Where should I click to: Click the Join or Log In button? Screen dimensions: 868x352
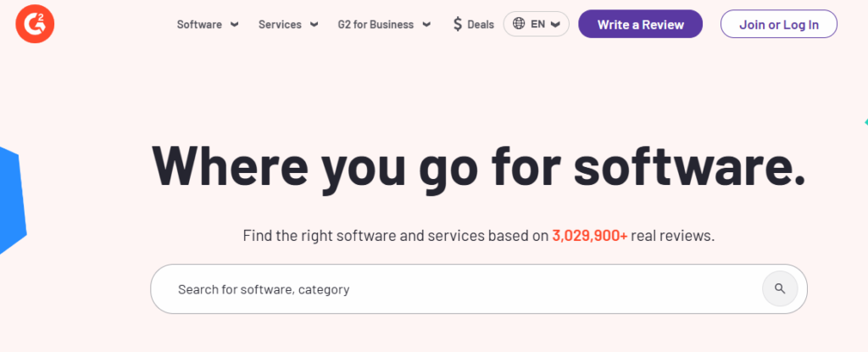pyautogui.click(x=779, y=25)
